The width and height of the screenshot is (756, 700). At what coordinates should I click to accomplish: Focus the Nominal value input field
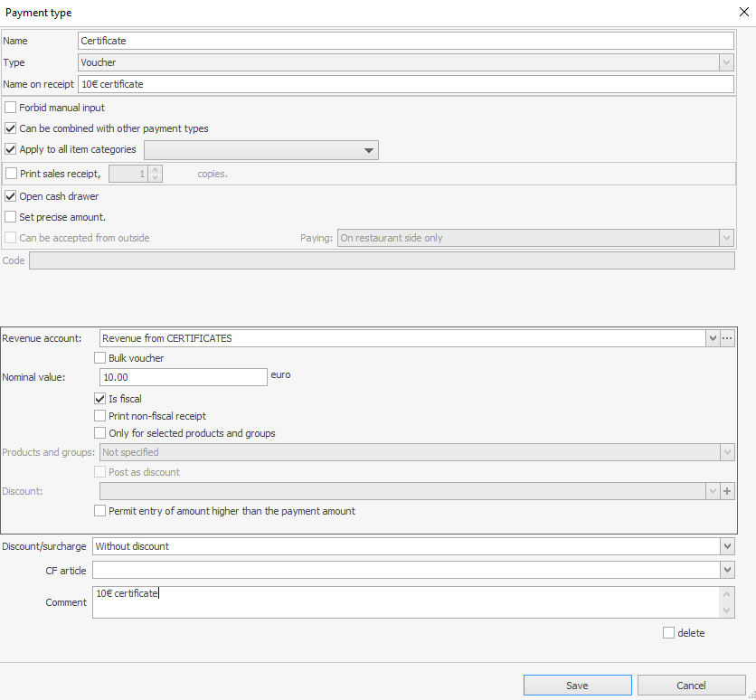pos(181,377)
